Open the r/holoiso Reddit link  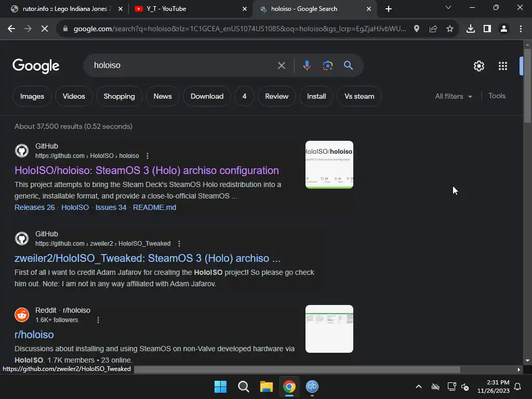point(34,335)
